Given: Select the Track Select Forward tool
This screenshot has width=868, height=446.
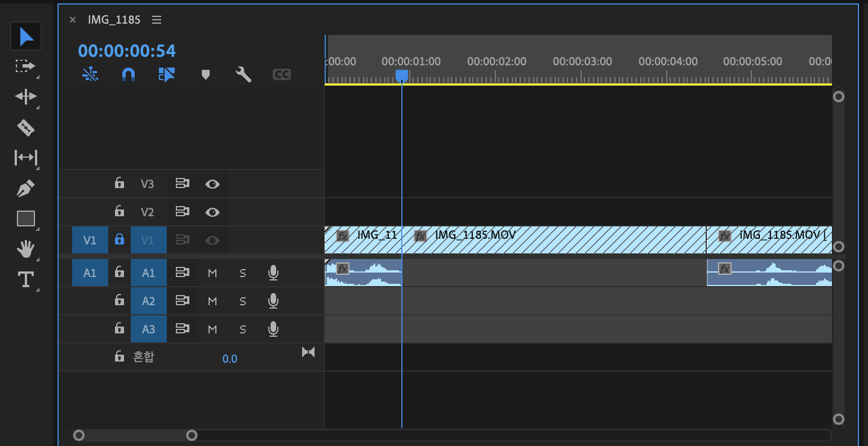Looking at the screenshot, I should pyautogui.click(x=25, y=66).
